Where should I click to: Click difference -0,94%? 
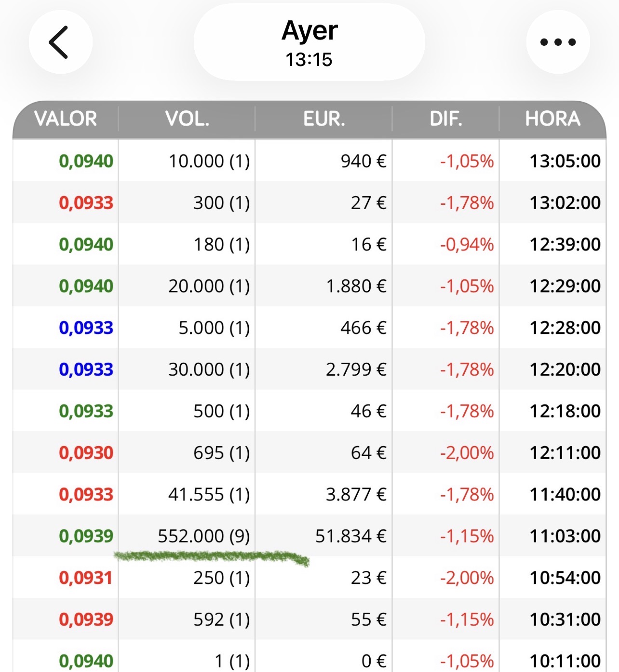[467, 244]
